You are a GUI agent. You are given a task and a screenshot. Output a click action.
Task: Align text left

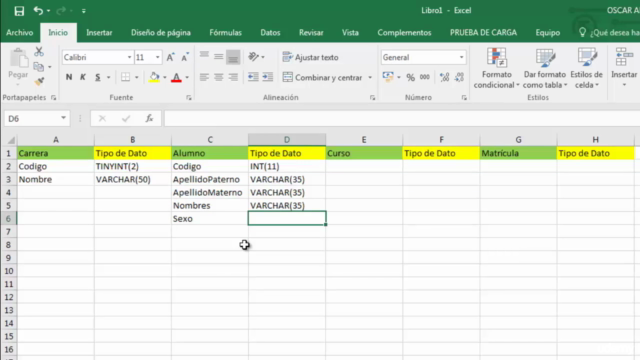click(204, 77)
